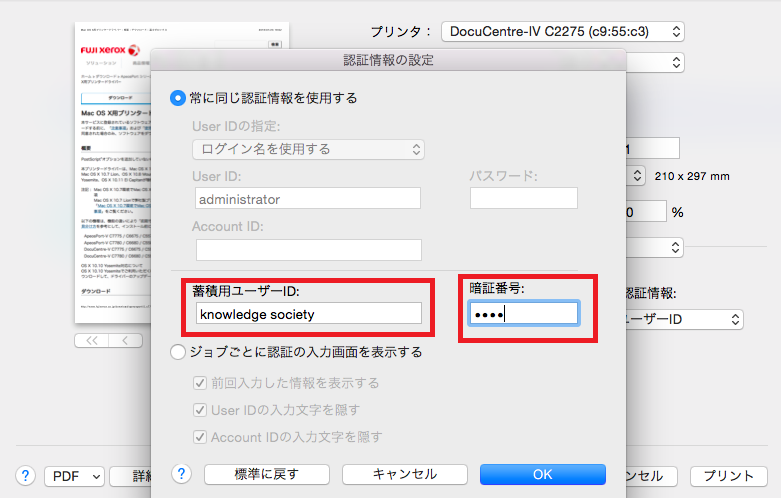Open the PDF dropdown menu

(74, 476)
